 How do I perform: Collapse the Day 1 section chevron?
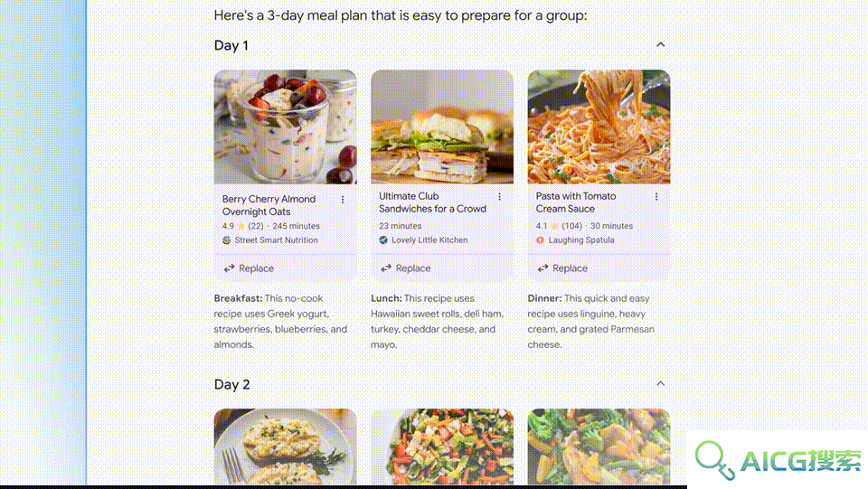660,45
